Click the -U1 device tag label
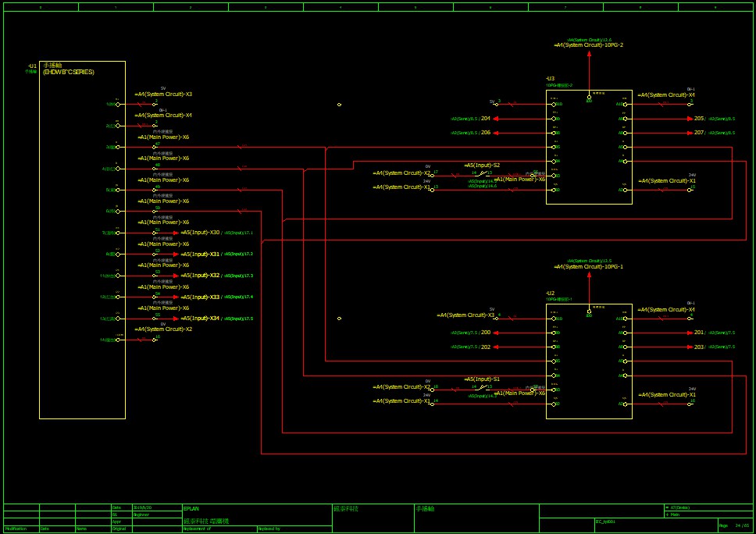 pyautogui.click(x=32, y=66)
